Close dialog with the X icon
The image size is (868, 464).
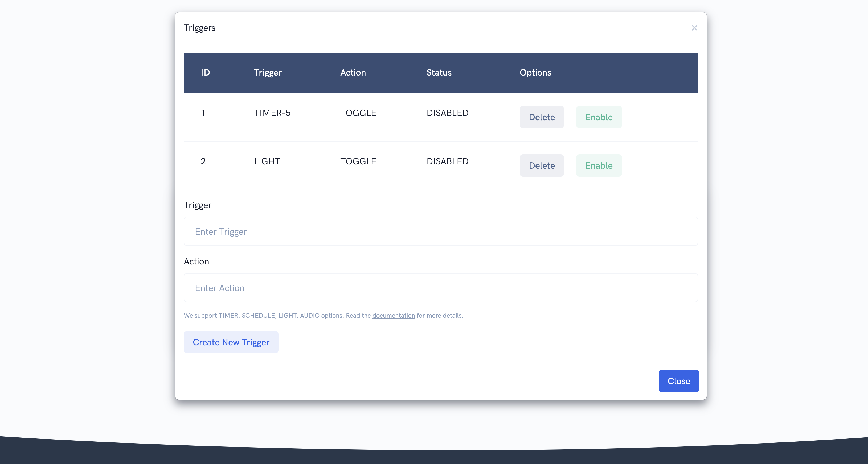694,28
